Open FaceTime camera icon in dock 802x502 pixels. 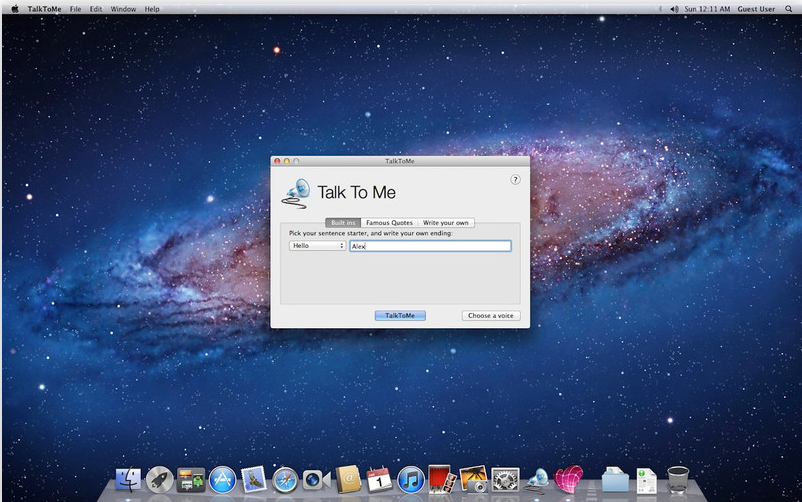pos(317,480)
